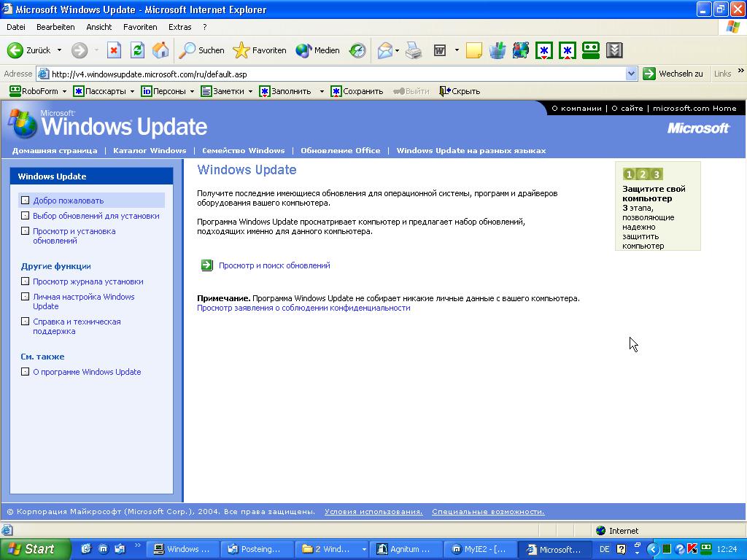Viewport: 747px width, 560px height.
Task: Open the Каталог Windows navigation link
Action: pos(150,150)
